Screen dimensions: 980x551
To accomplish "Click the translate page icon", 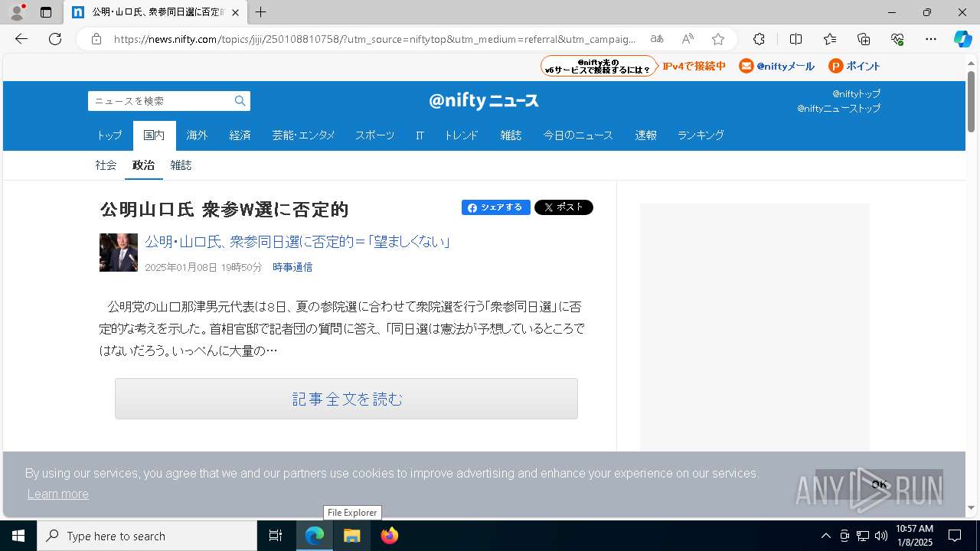I will 657,39.
